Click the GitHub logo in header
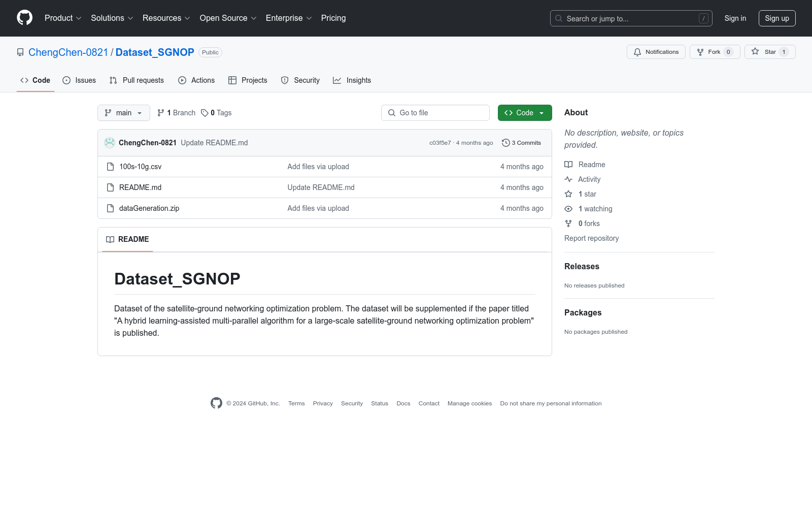The height and width of the screenshot is (508, 812). (x=24, y=18)
